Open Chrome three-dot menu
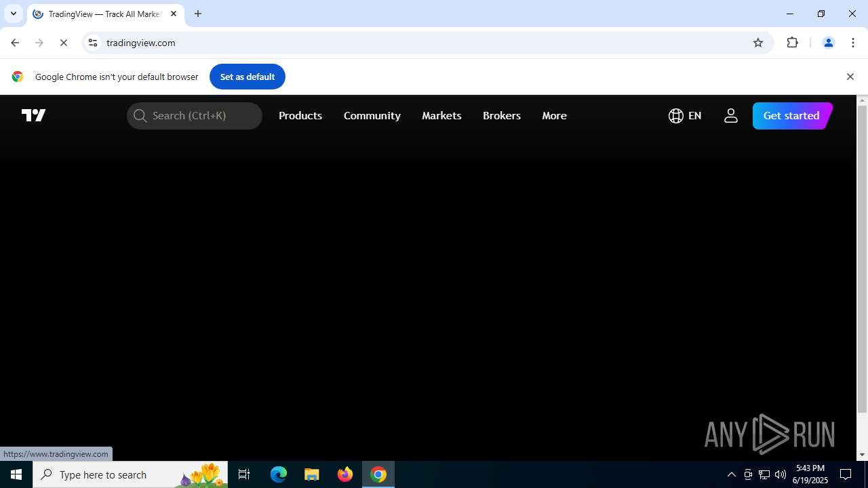 (x=853, y=43)
